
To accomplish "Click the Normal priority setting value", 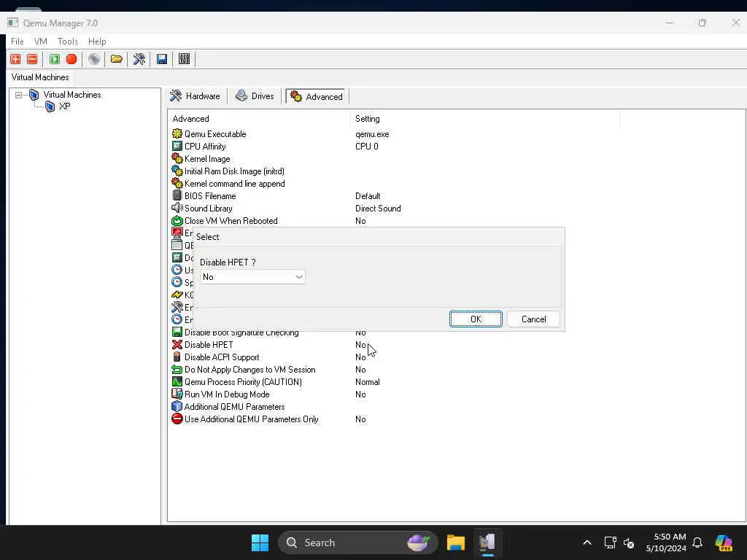I will click(368, 382).
